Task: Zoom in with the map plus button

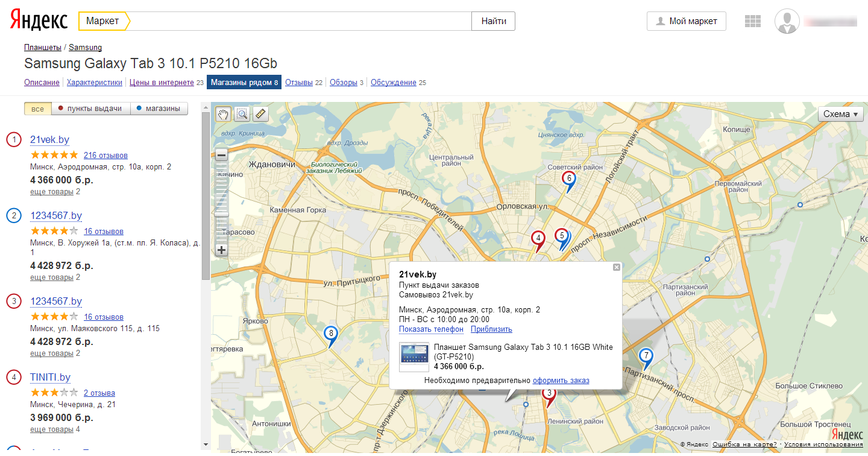Action: (221, 250)
